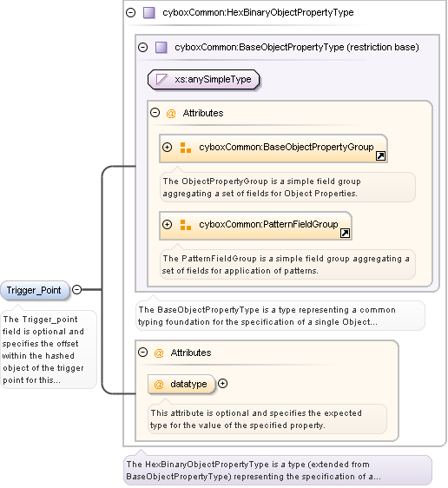Collapse the inner Attributes section
This screenshot has height=488, width=448.
155,113
